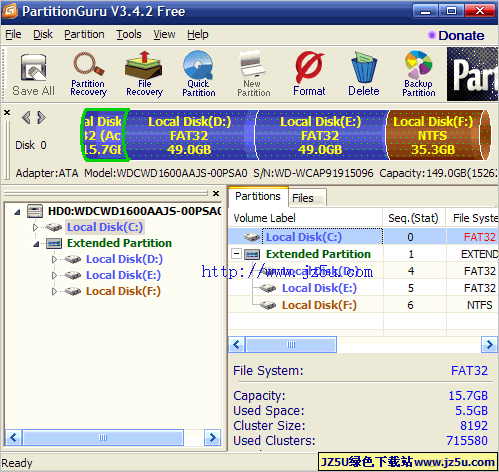Go to previous disk with left arrow

coord(26,118)
